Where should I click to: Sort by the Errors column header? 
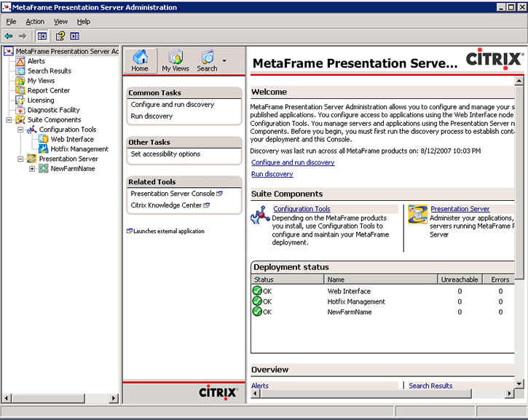pyautogui.click(x=499, y=280)
